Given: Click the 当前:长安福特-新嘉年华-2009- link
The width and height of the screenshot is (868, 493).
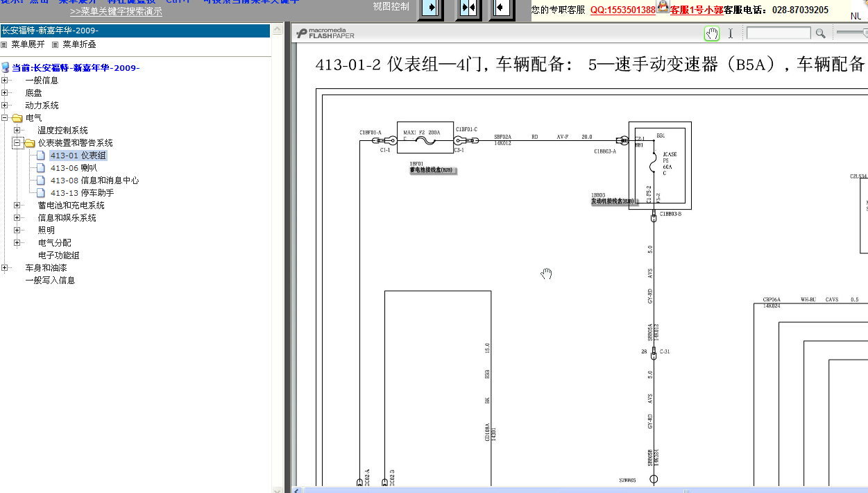Looking at the screenshot, I should point(76,68).
